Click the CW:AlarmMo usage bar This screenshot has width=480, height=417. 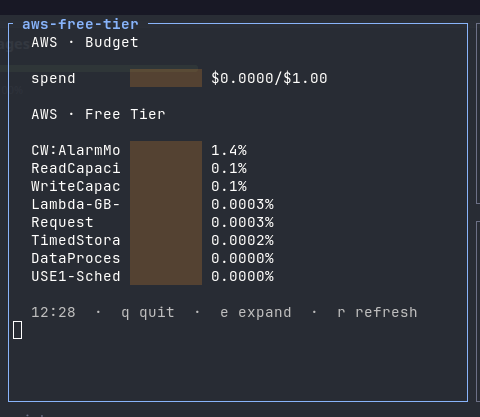tap(166, 150)
